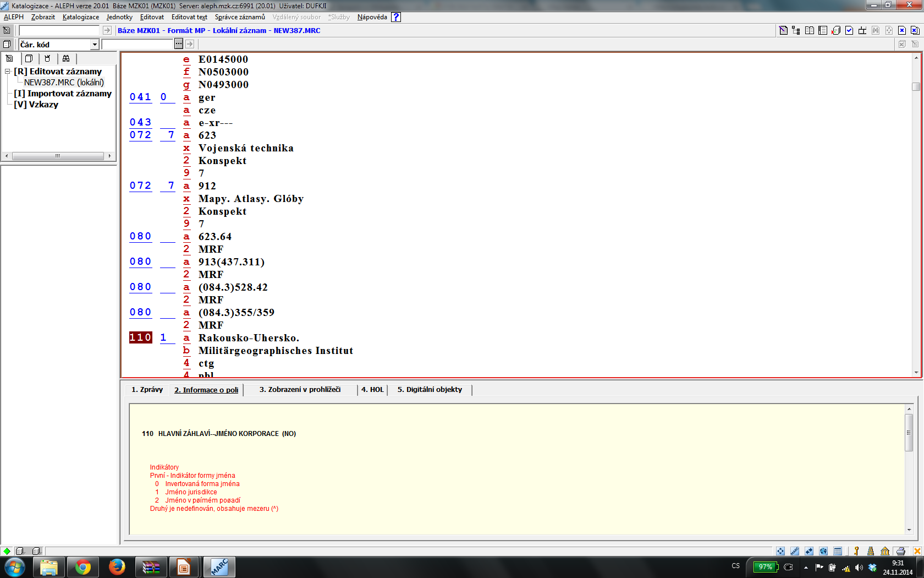
Task: Click the 043 field tag
Action: [141, 122]
